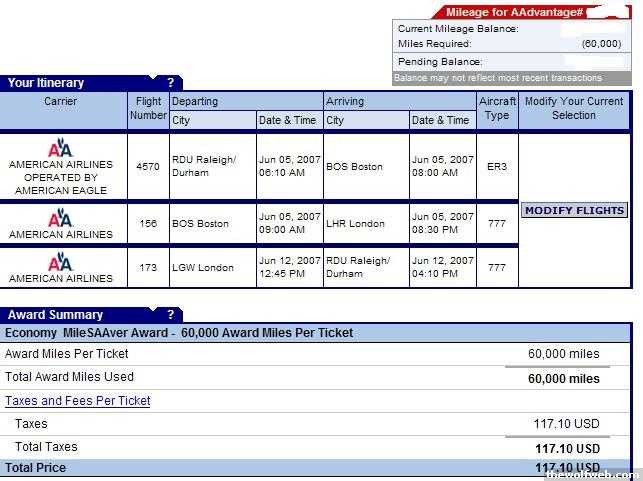Click the Miles Required value of 60,000
Viewport: 643px width, 481px height.
tap(600, 44)
